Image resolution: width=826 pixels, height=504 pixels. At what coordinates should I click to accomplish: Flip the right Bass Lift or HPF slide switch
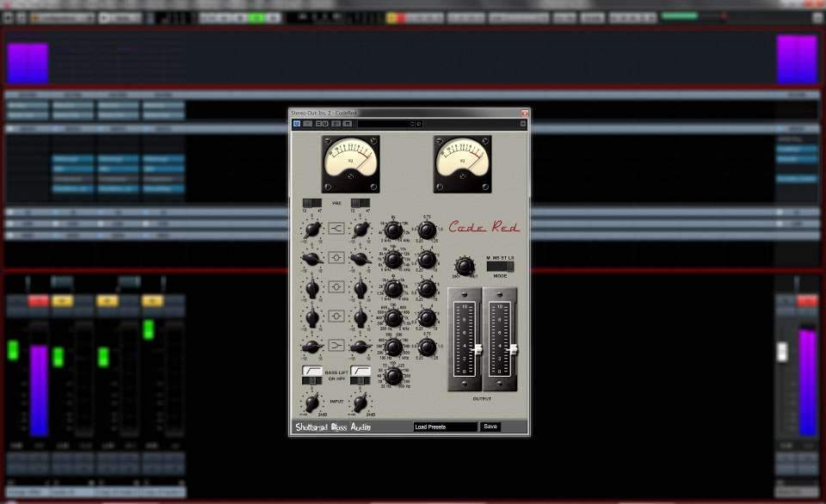pos(361,380)
